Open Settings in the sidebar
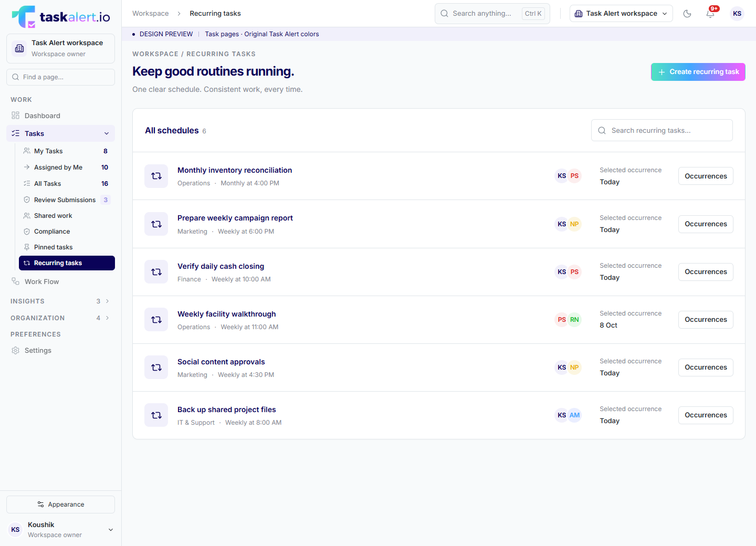Viewport: 756px width, 546px height. click(60, 350)
